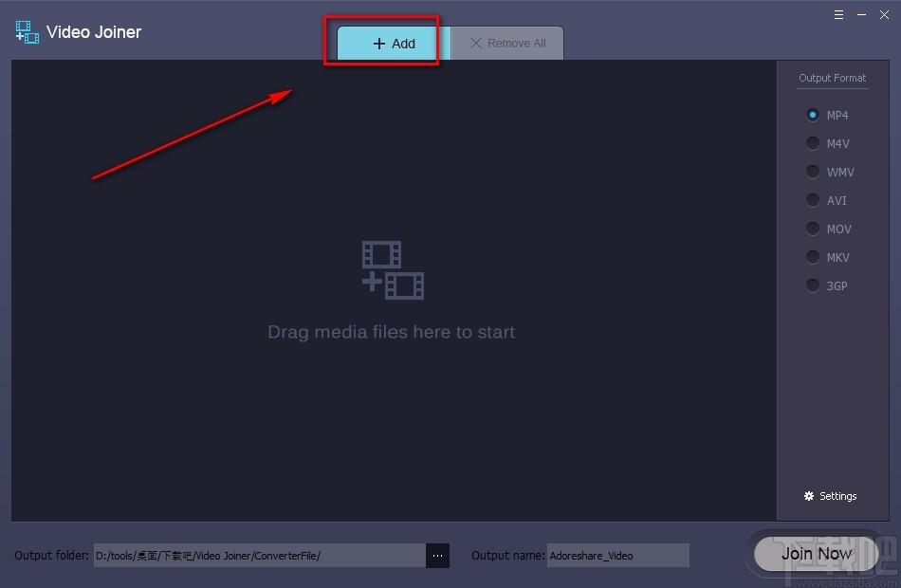Open Settings with the gear icon
The height and width of the screenshot is (588, 901).
pos(830,496)
